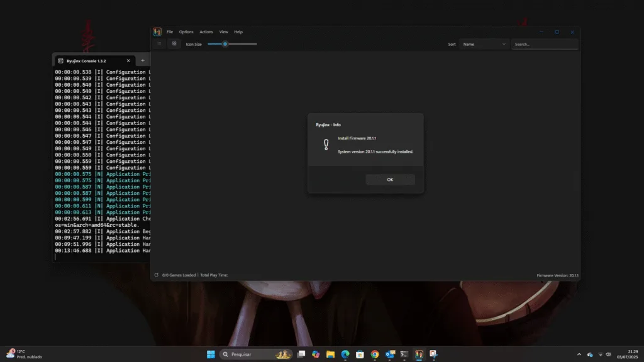Open the Options menu in Ryujinx
This screenshot has height=362, width=644.
pyautogui.click(x=186, y=31)
